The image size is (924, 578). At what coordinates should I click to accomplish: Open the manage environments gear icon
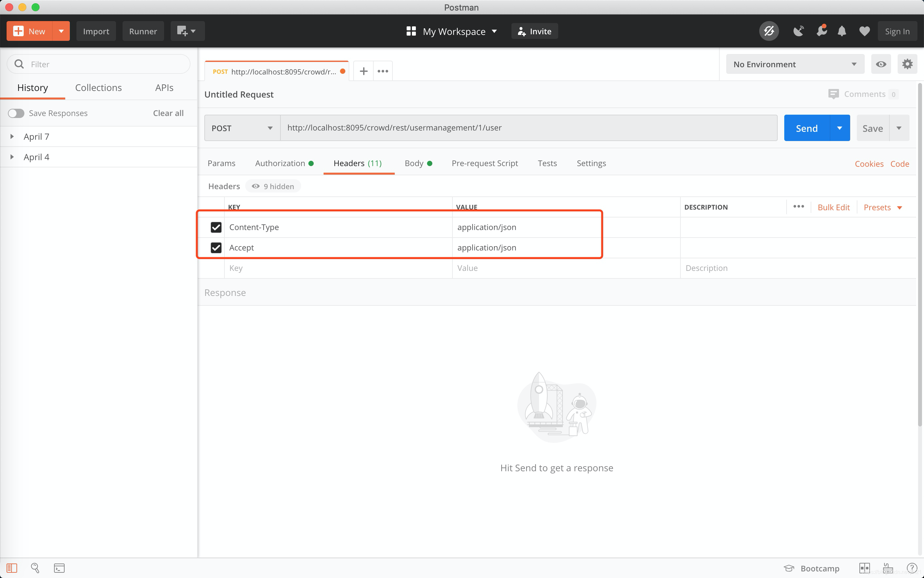click(x=907, y=64)
